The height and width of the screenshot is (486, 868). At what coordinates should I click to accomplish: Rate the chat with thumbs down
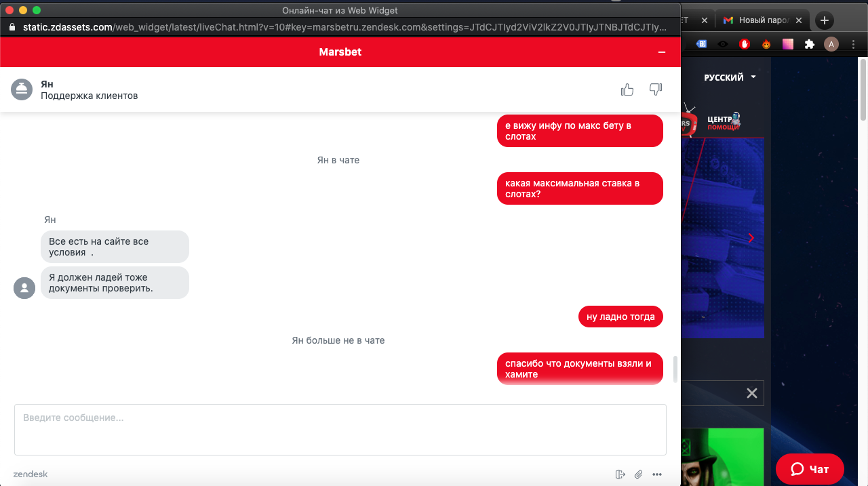[x=656, y=89]
